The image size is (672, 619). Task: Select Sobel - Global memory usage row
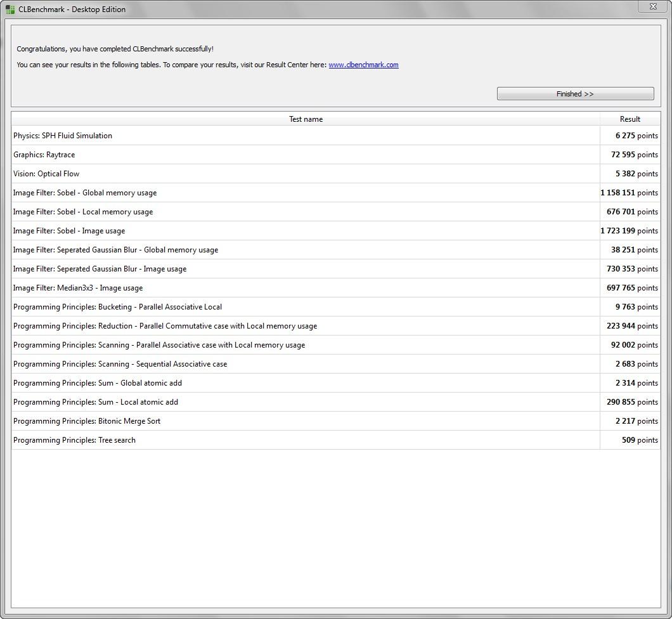tap(85, 193)
